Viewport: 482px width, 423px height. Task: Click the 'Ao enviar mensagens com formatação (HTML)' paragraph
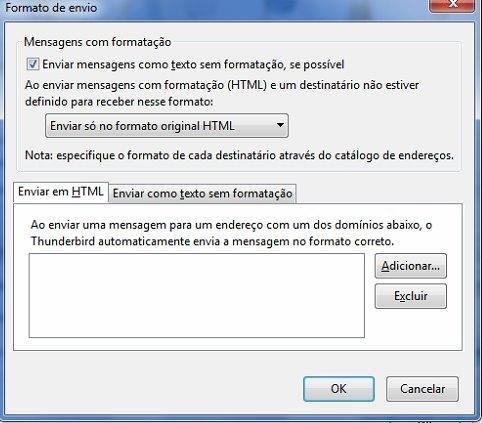[x=222, y=93]
